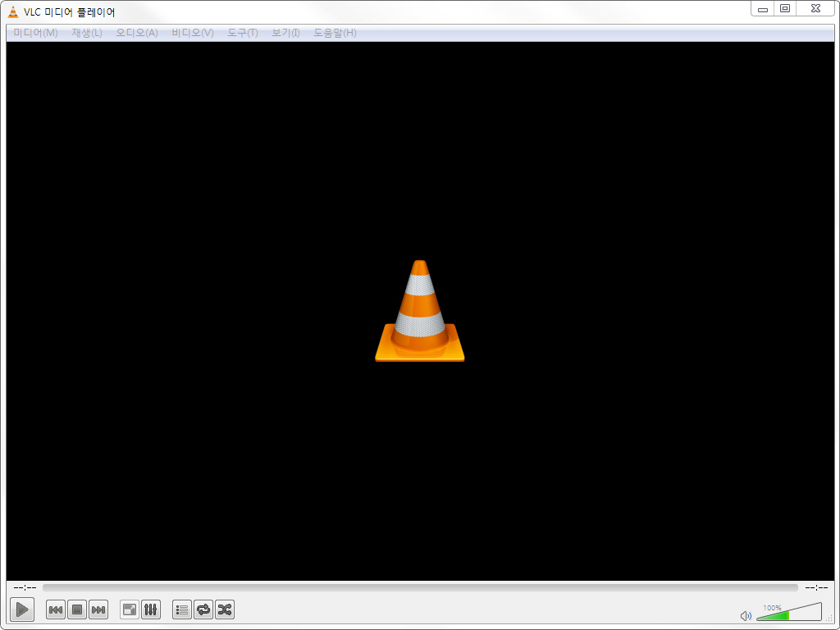The image size is (840, 630).
Task: Skip to the next media item
Action: (x=98, y=609)
